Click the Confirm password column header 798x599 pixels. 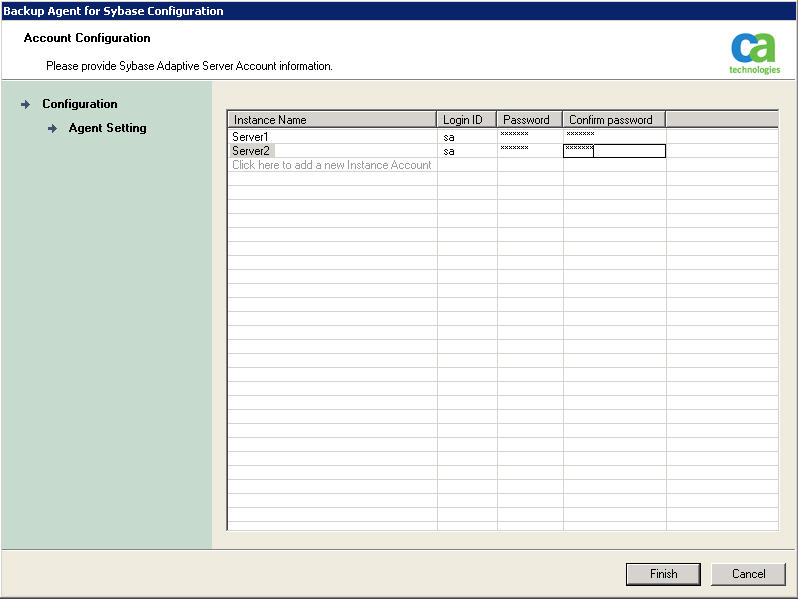point(614,120)
